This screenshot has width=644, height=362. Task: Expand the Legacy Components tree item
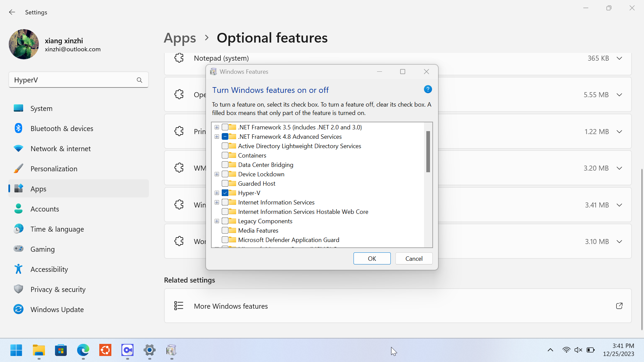pos(217,221)
